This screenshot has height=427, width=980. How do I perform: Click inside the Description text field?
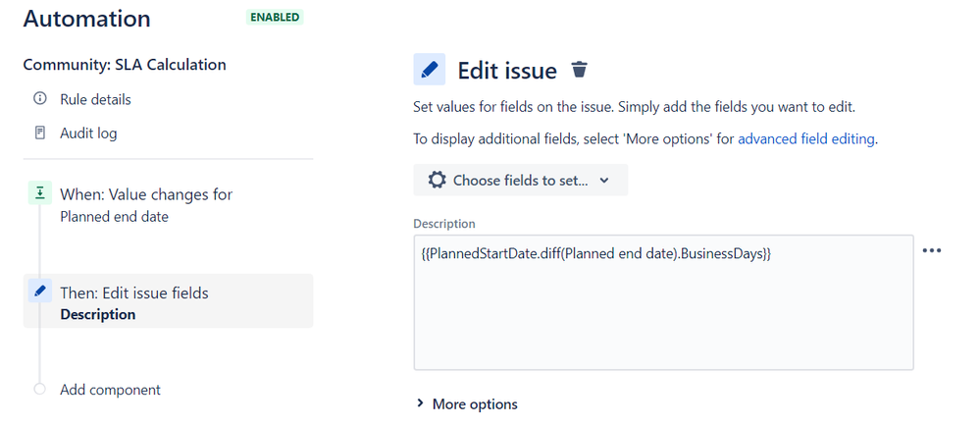tap(664, 302)
